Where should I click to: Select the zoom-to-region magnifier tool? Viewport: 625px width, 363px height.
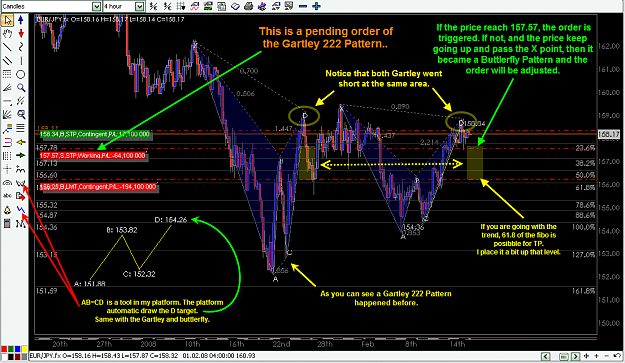coord(21,115)
